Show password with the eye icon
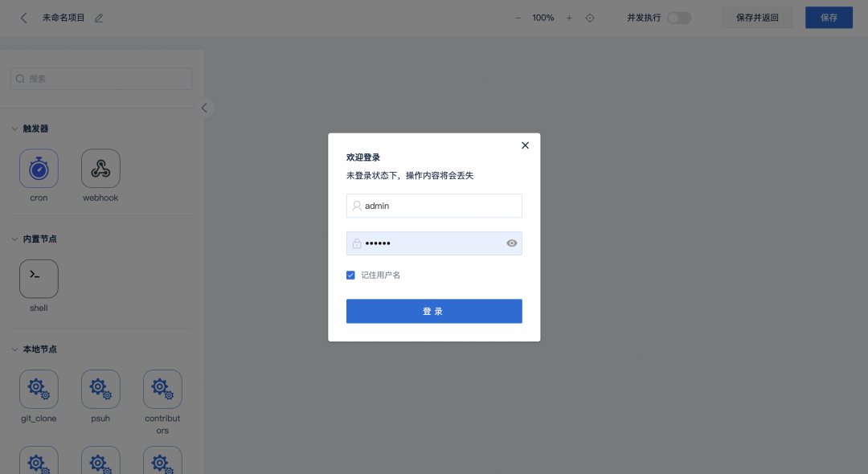The width and height of the screenshot is (868, 474). (x=511, y=243)
